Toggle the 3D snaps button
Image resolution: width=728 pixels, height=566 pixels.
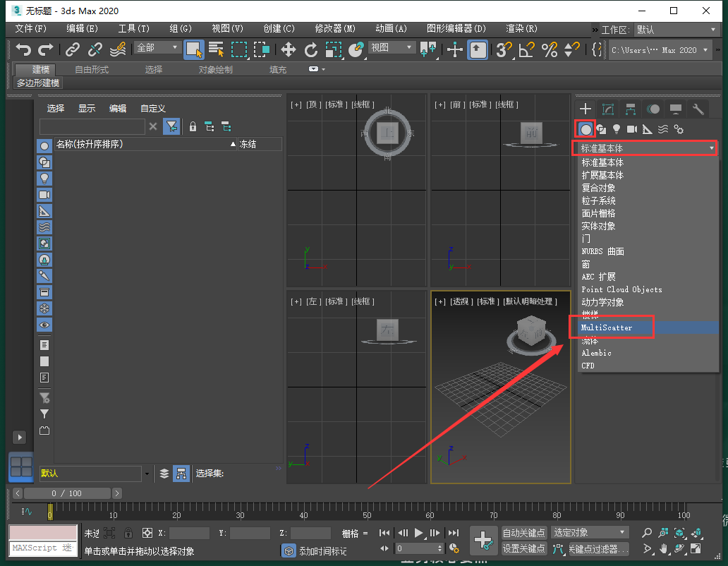(503, 49)
